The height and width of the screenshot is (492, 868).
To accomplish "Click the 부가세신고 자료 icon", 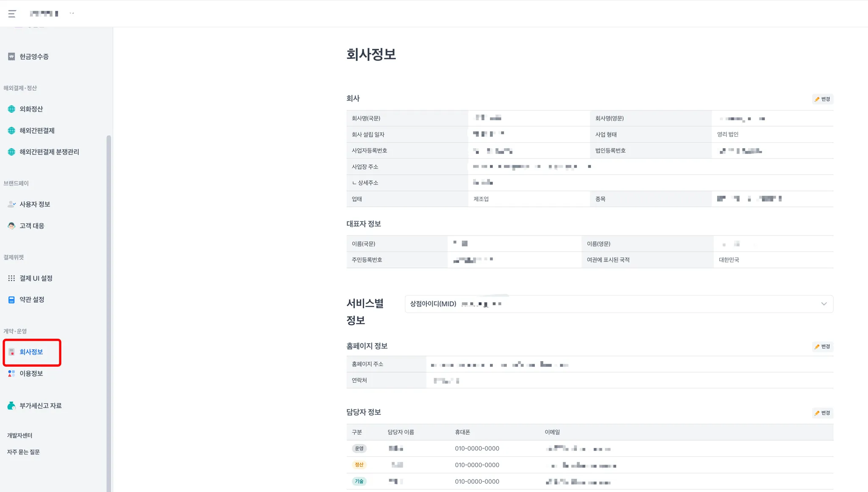I will point(11,406).
